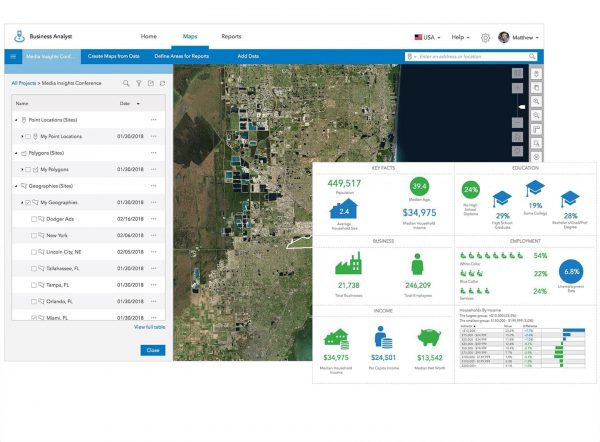
Task: Click the basemap grid button on map
Action: point(517,73)
